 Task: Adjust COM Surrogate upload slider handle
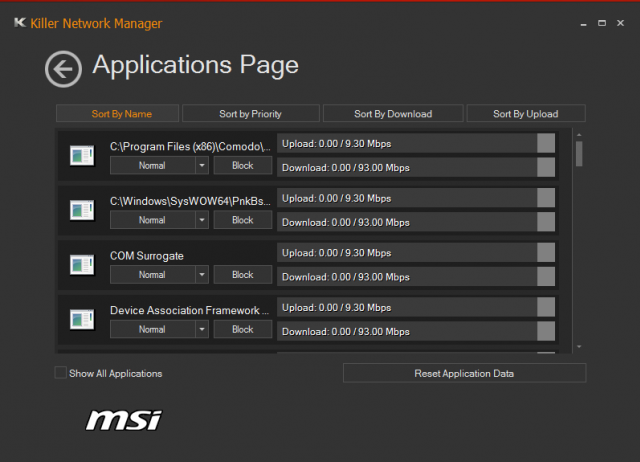coord(546,253)
